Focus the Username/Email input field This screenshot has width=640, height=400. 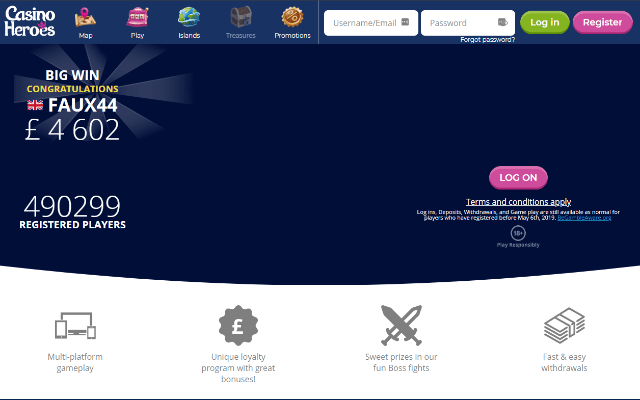click(371, 23)
